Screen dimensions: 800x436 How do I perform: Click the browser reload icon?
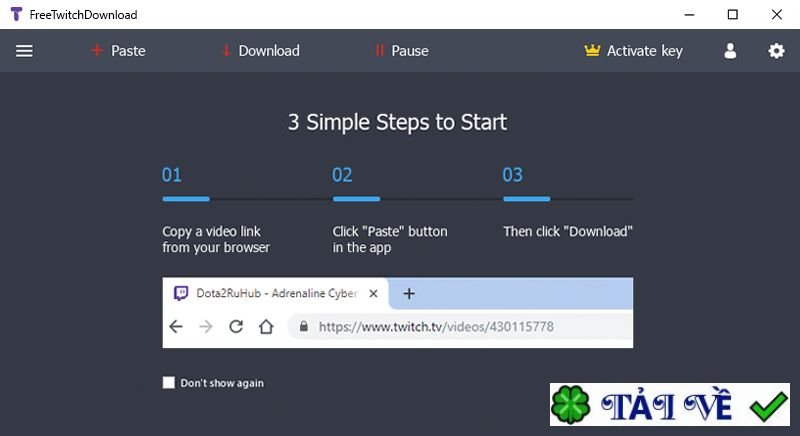(x=236, y=326)
